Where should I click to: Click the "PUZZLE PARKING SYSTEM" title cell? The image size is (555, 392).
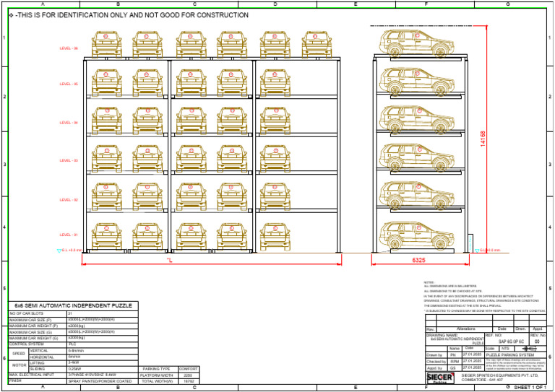coord(516,355)
